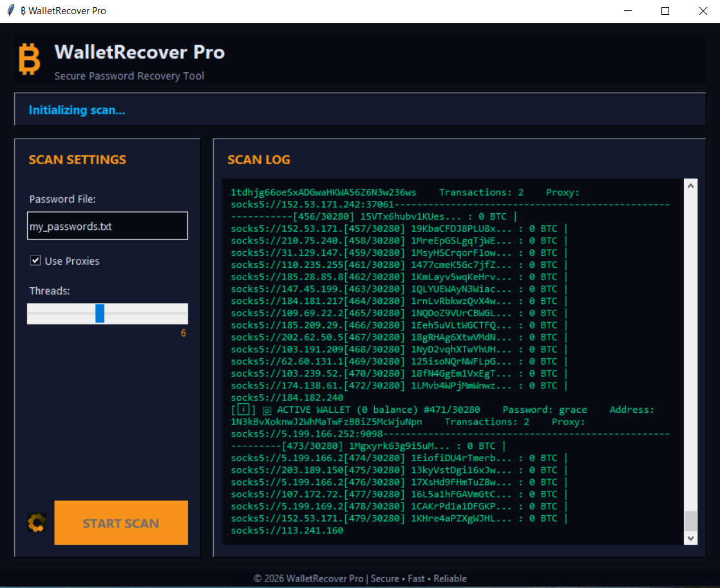The width and height of the screenshot is (720, 588).
Task: Click the spinner icon beside START SCAN
Action: (37, 523)
